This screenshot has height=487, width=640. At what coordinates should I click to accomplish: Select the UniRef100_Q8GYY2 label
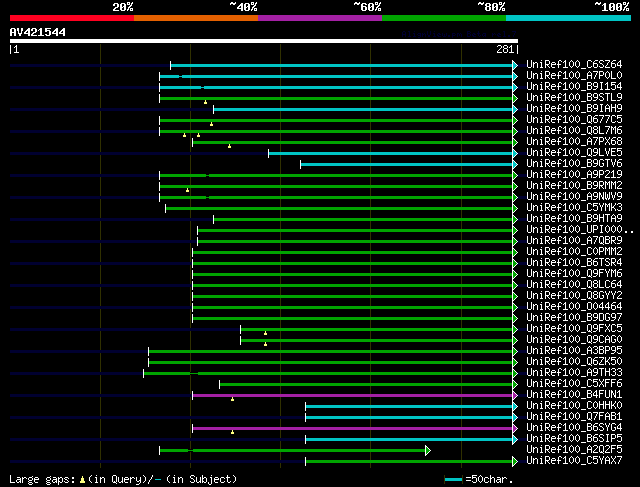[x=574, y=296]
